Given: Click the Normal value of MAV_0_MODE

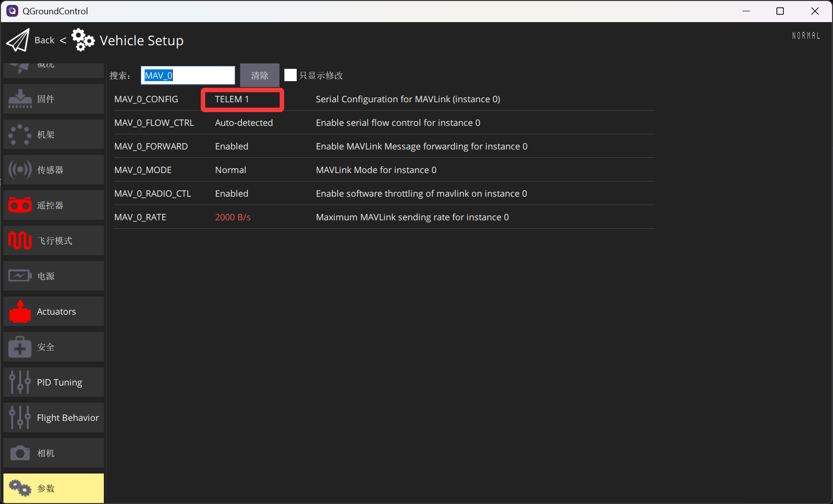Looking at the screenshot, I should pyautogui.click(x=231, y=170).
